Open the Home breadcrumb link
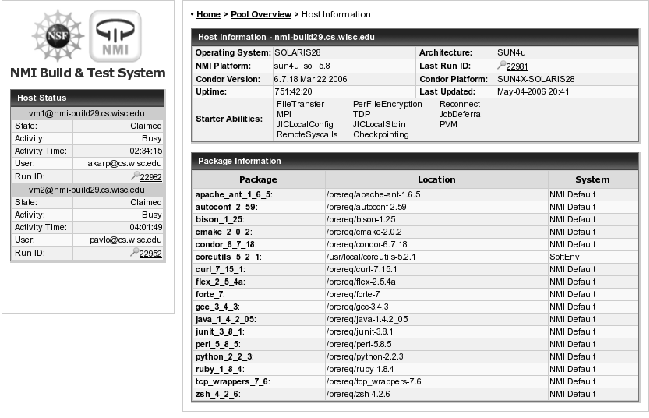The height and width of the screenshot is (418, 649). pos(208,14)
